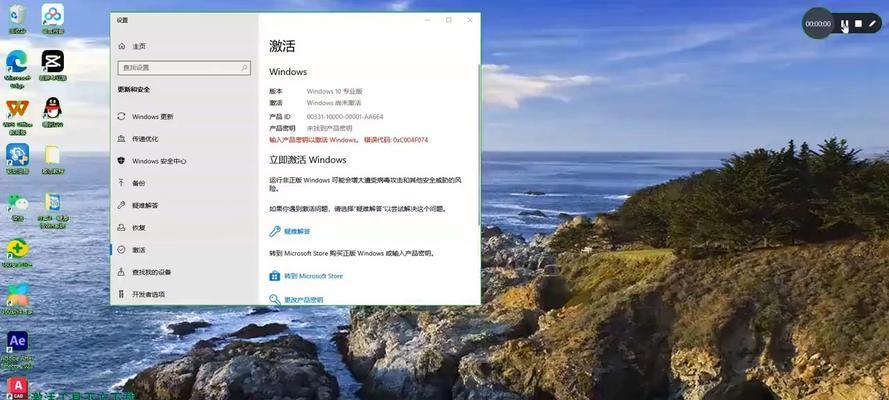Click the search settings (查找设置) input field
This screenshot has height=400, width=889.
[x=184, y=68]
